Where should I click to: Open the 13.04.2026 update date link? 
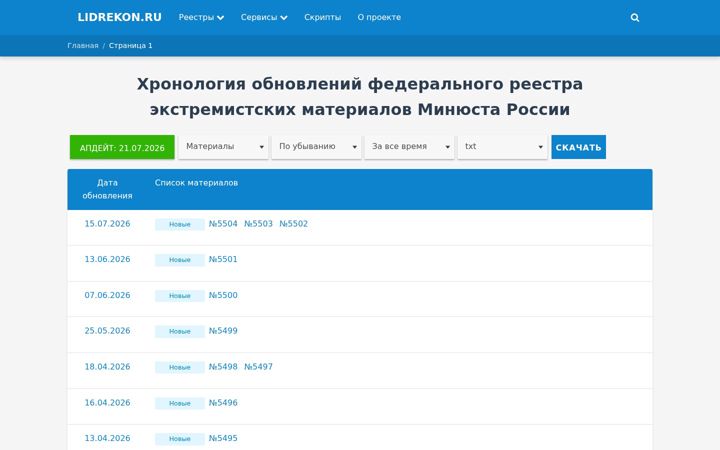point(107,439)
